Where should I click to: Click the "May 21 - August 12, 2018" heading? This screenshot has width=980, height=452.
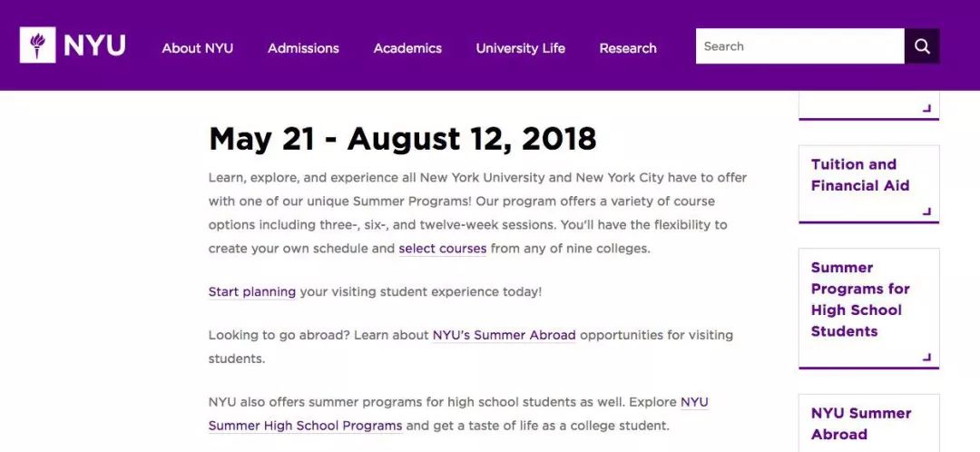403,139
